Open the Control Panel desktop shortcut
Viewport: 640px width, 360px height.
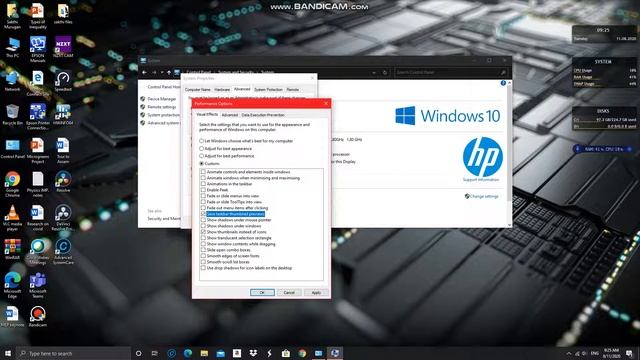pyautogui.click(x=12, y=148)
